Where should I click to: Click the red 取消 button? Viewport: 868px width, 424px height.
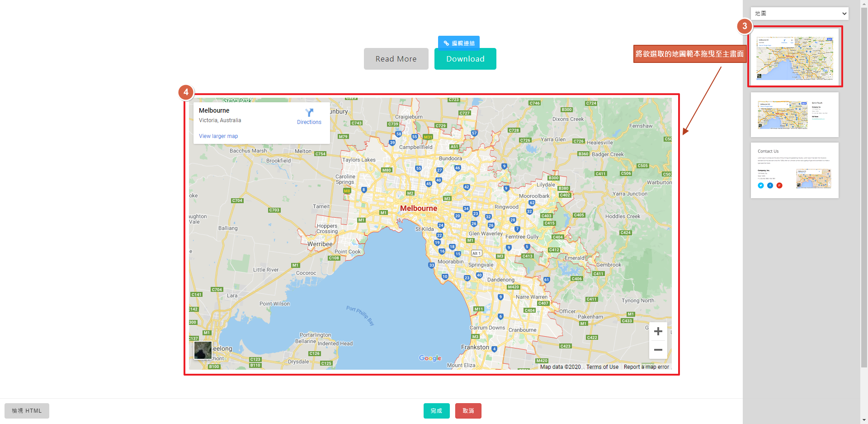(468, 411)
